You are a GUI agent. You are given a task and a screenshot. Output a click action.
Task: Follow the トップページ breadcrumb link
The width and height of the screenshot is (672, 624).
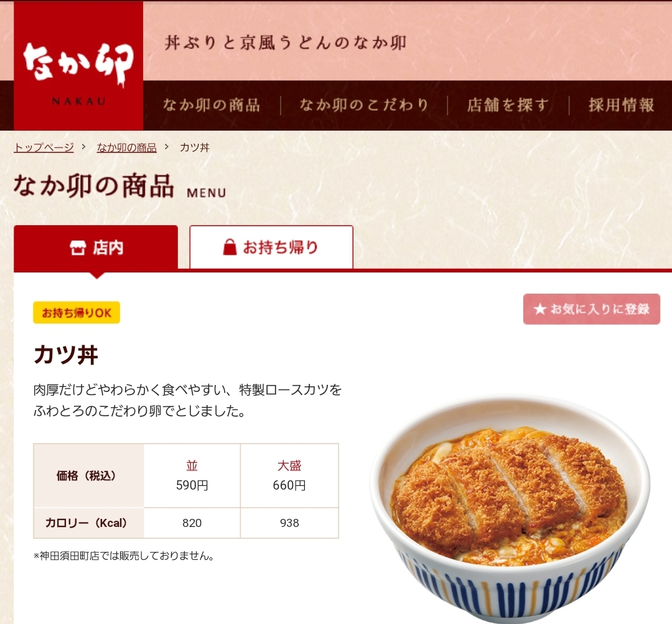coord(44,147)
